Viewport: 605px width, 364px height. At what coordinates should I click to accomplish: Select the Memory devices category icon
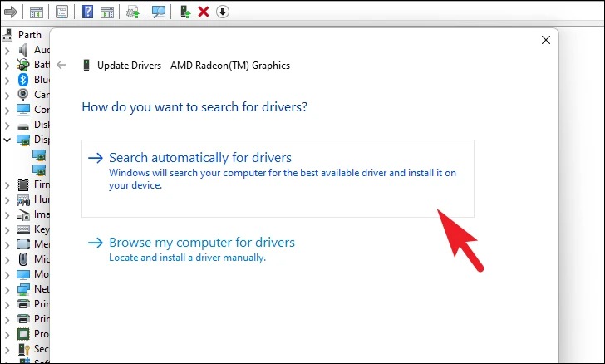click(22, 244)
